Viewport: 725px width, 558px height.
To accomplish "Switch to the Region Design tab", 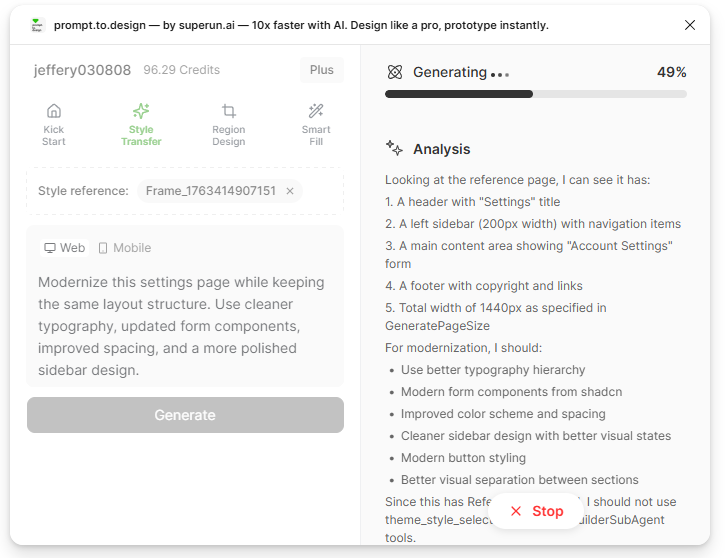I will (228, 125).
